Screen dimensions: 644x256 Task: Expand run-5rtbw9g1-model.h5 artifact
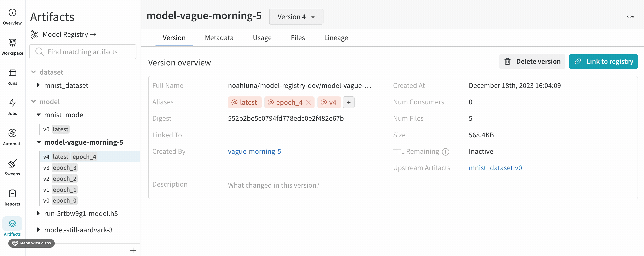tap(39, 213)
